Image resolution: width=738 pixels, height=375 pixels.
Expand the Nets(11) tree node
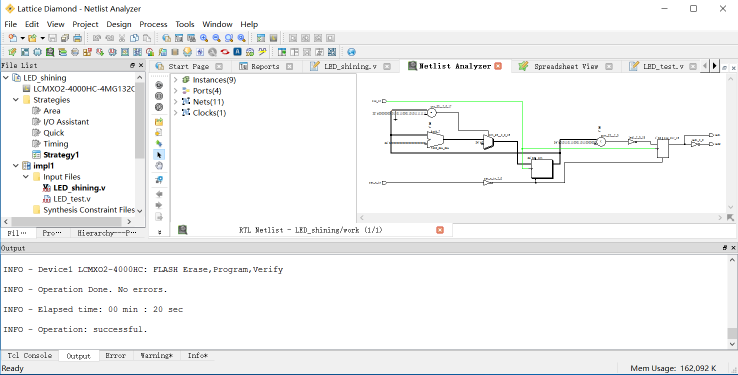click(176, 102)
